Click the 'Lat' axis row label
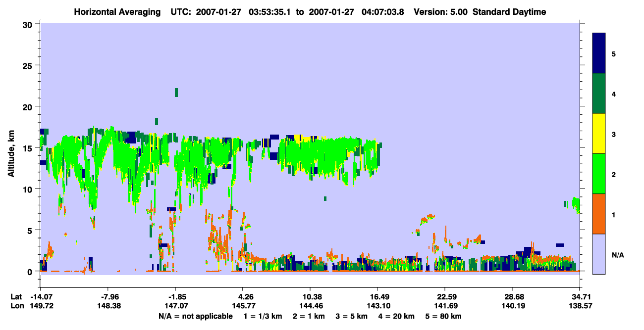The image size is (644, 330). click(16, 297)
